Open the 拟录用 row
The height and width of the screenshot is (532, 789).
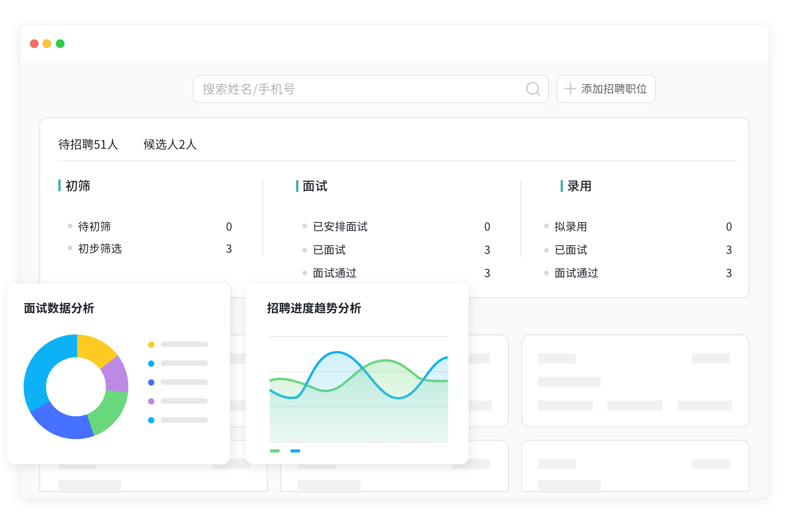pyautogui.click(x=638, y=227)
